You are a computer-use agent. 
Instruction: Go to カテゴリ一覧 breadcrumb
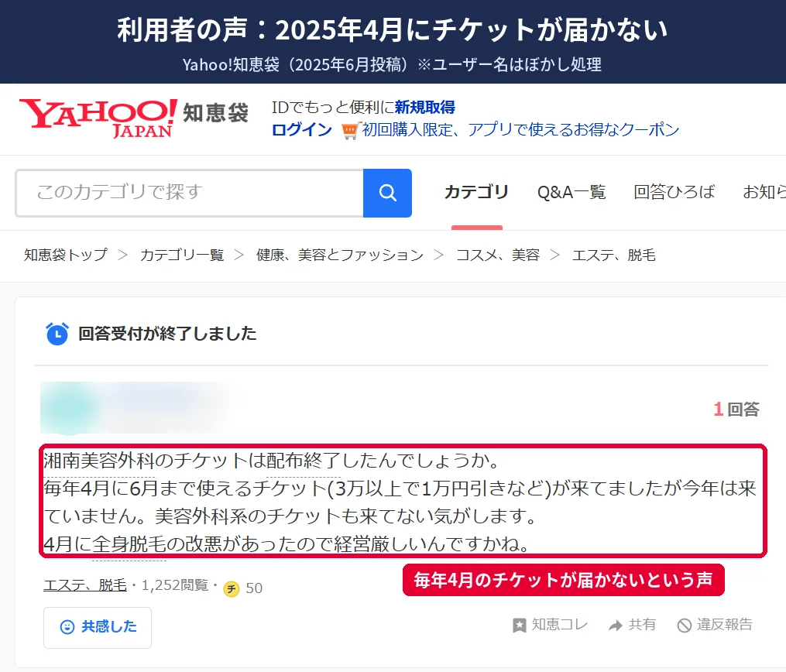click(x=182, y=255)
